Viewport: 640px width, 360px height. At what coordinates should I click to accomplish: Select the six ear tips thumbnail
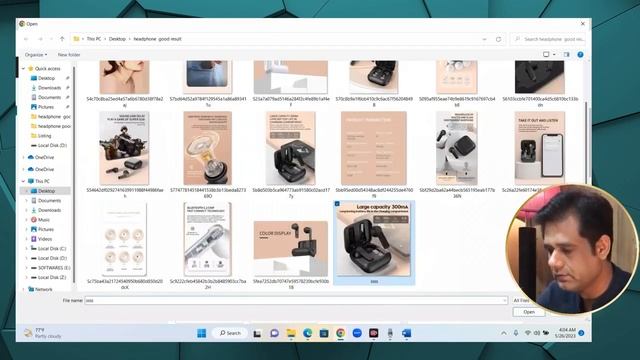click(x=124, y=240)
